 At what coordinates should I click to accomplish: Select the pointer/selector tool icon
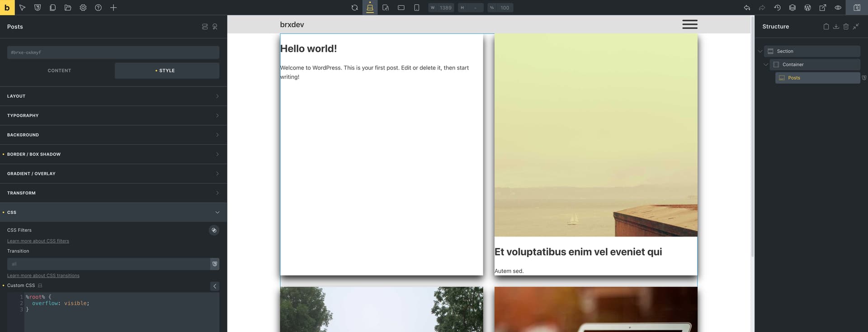[22, 8]
